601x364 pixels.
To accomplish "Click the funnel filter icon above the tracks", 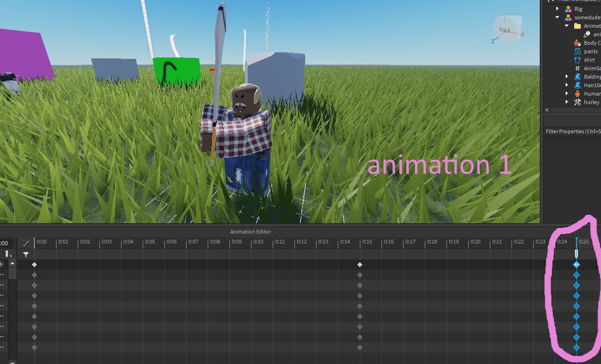I will pos(26,255).
